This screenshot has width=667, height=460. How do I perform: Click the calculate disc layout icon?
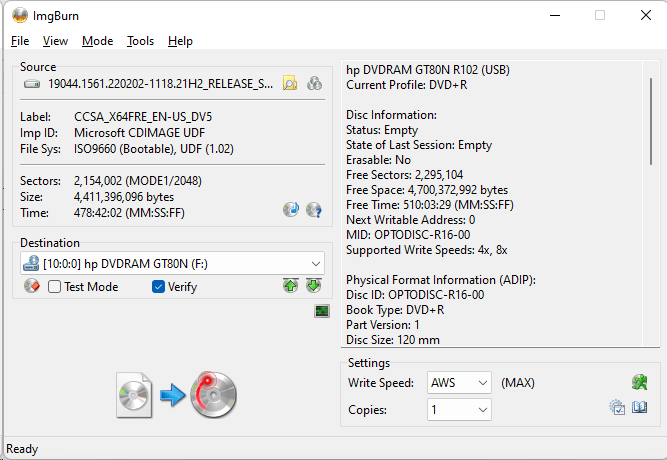click(291, 210)
